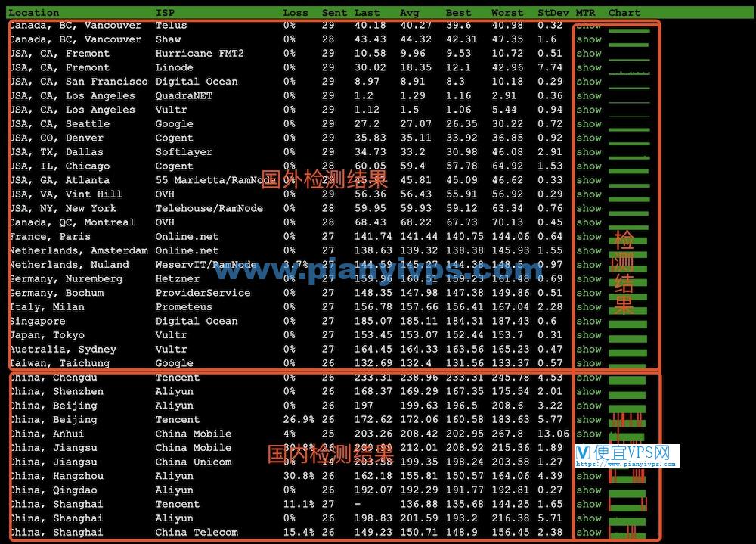Select the ISP text "Hurricane FMT2"

tap(200, 54)
